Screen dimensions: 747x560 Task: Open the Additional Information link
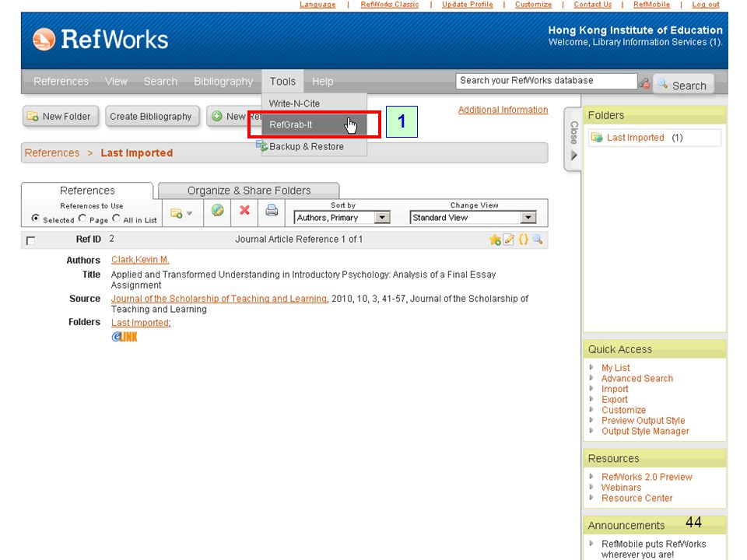click(503, 110)
